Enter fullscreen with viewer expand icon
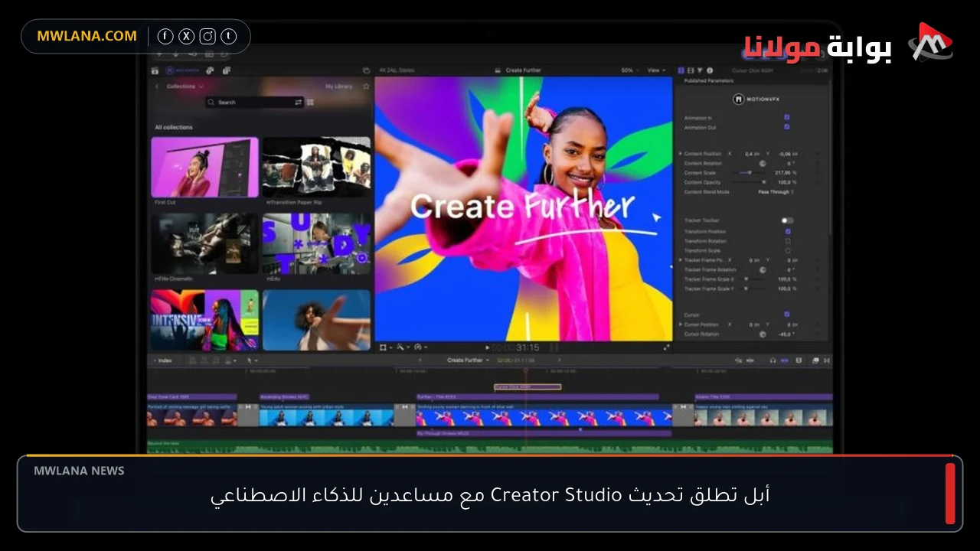980x551 pixels. click(x=666, y=347)
